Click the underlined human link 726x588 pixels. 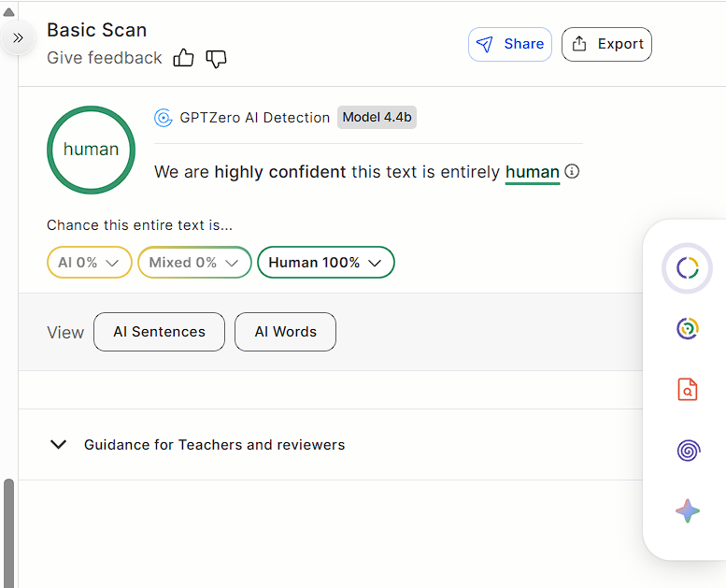532,172
